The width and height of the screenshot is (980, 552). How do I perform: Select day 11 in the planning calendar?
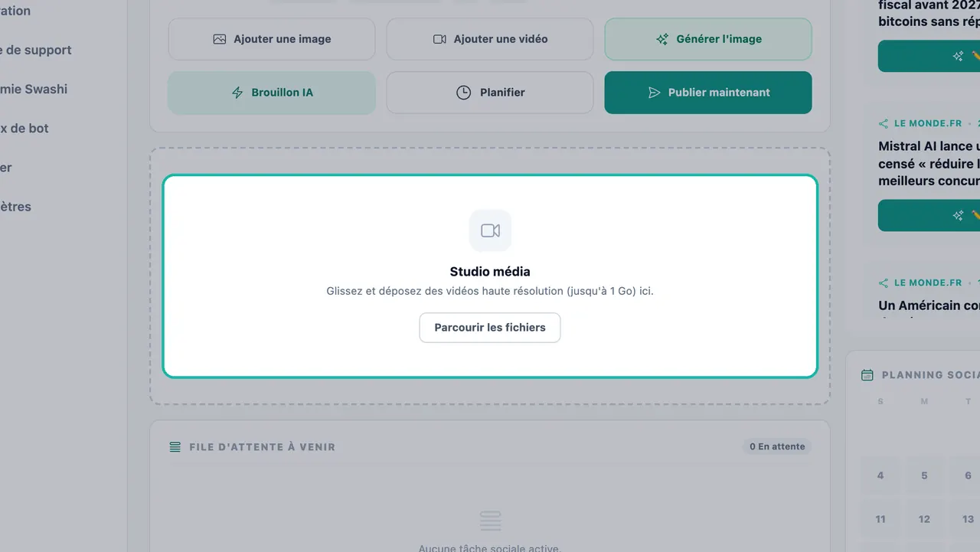880,520
